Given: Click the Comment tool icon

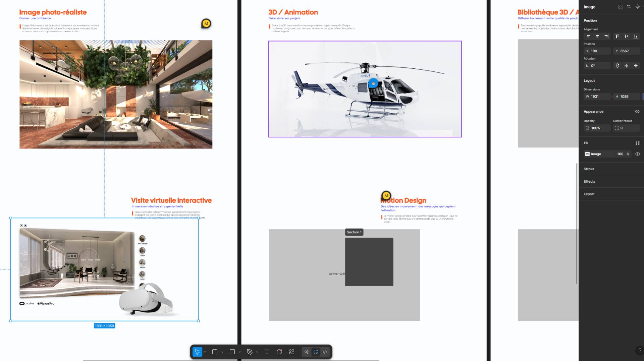Looking at the screenshot, I should click(x=279, y=352).
